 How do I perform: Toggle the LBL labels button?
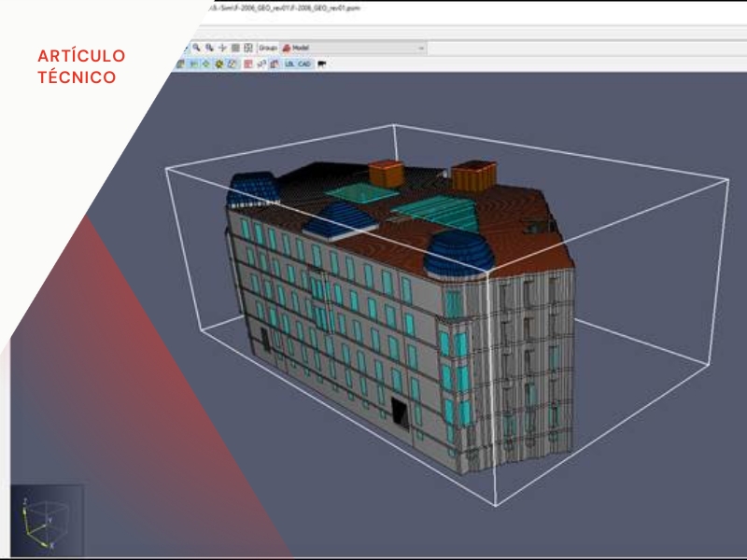click(x=289, y=64)
